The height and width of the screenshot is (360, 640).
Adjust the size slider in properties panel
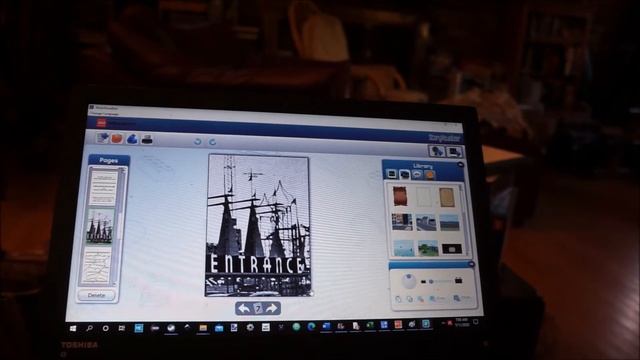[441, 282]
